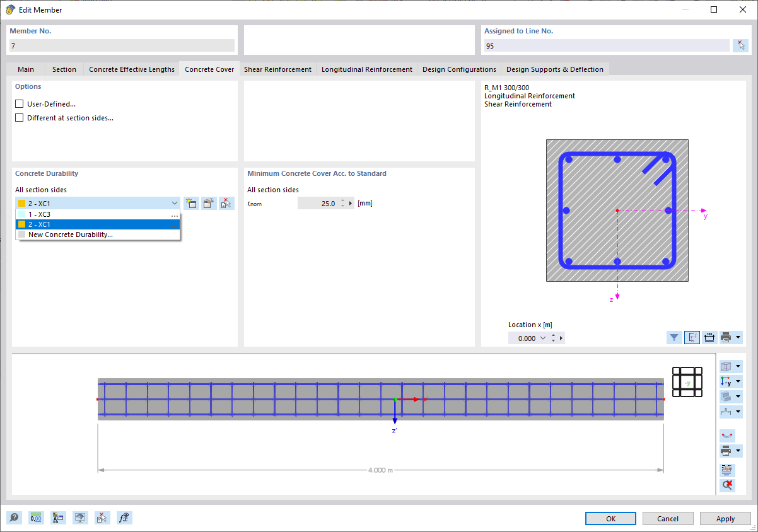Click the 0,00 units and decimals icon
This screenshot has height=532, width=758.
coord(36,518)
